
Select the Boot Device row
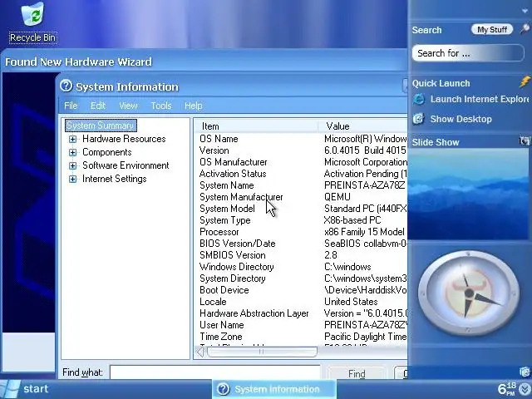pyautogui.click(x=302, y=290)
